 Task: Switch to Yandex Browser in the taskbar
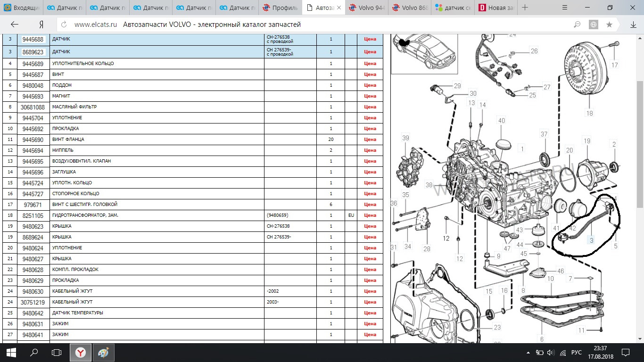pyautogui.click(x=81, y=352)
